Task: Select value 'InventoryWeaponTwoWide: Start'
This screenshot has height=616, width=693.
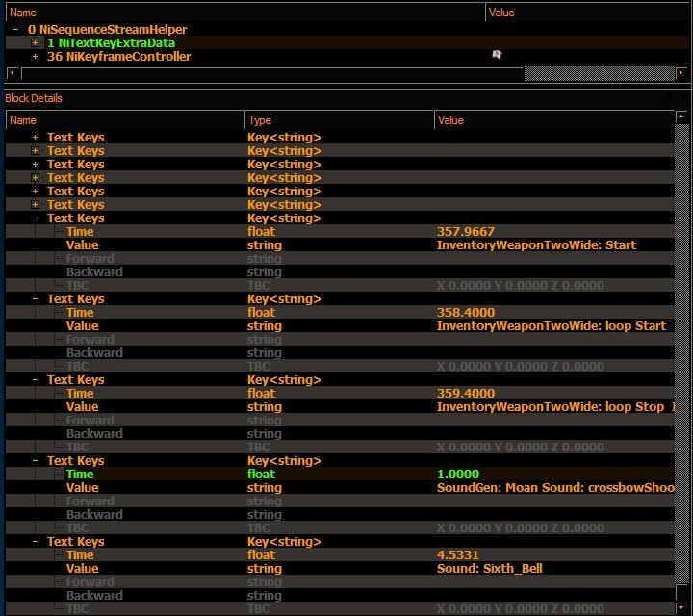Action: click(536, 245)
